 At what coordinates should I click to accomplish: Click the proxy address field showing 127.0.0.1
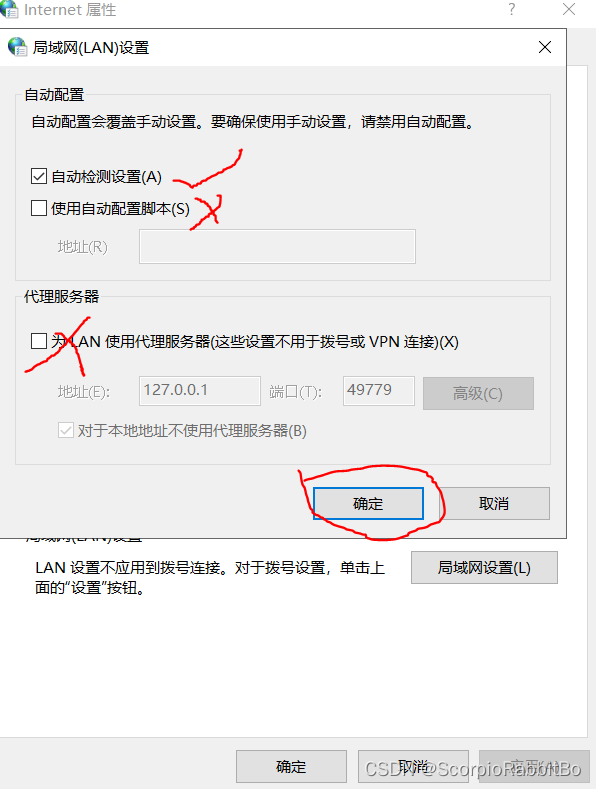tap(200, 390)
